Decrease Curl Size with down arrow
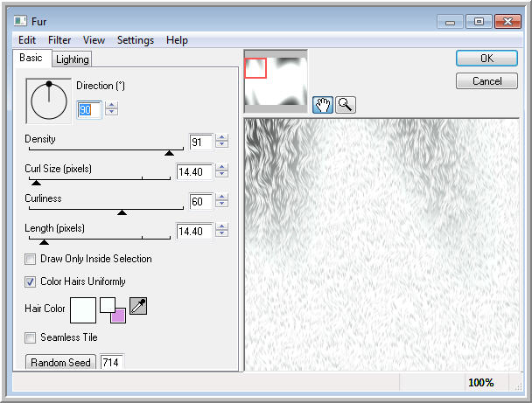 coord(222,174)
